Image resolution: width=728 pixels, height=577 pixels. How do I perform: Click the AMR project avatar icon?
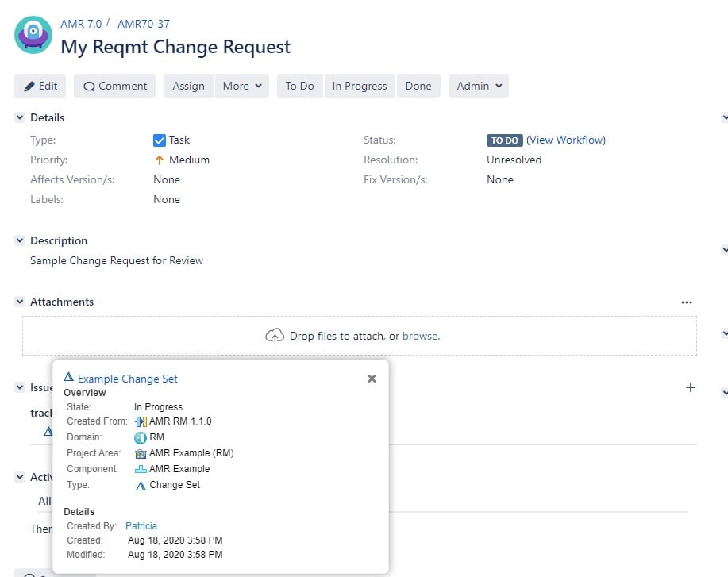pyautogui.click(x=33, y=35)
